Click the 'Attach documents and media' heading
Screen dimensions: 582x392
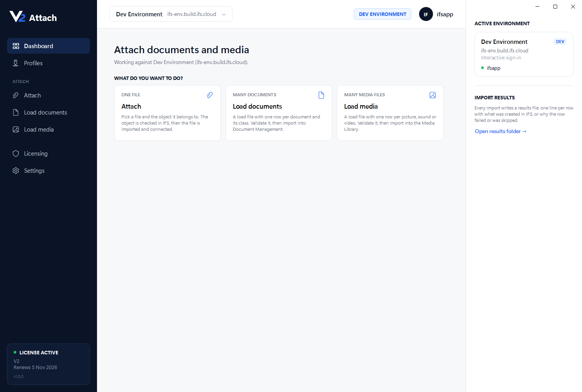coord(182,50)
